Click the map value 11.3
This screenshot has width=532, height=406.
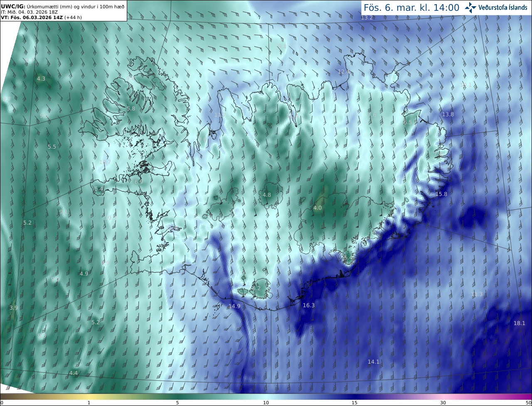pyautogui.click(x=477, y=294)
